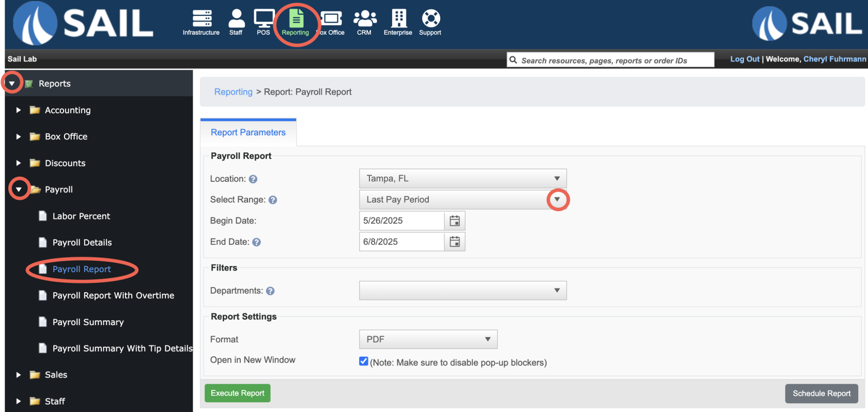This screenshot has height=412, width=868.
Task: Open the End Date calendar picker
Action: pos(455,242)
